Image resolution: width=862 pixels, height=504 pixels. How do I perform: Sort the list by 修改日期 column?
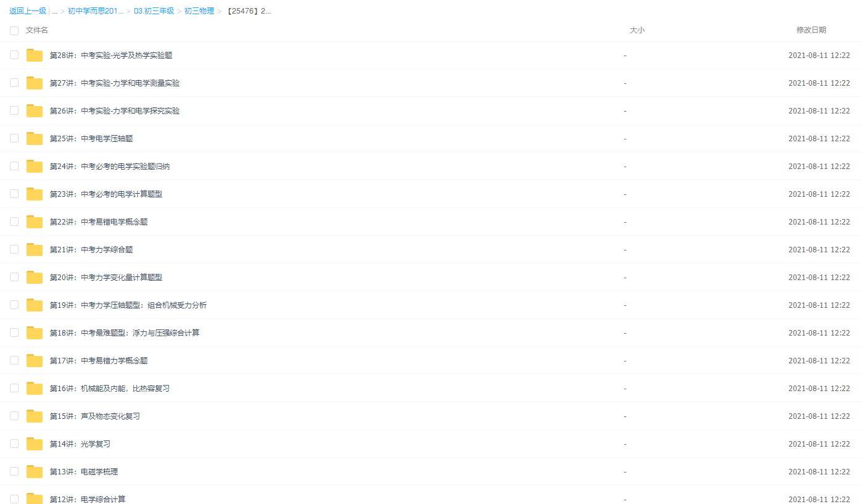click(811, 30)
